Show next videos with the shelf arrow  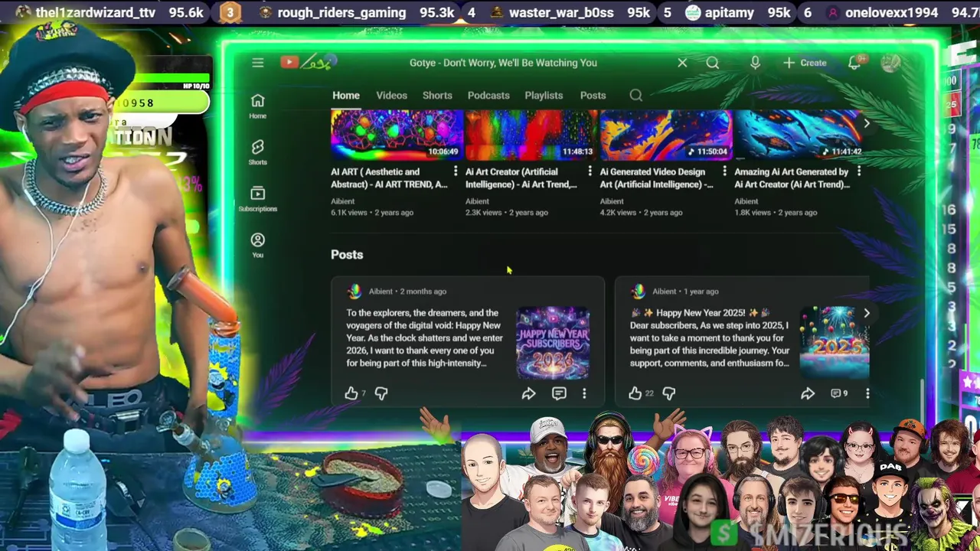pyautogui.click(x=866, y=123)
